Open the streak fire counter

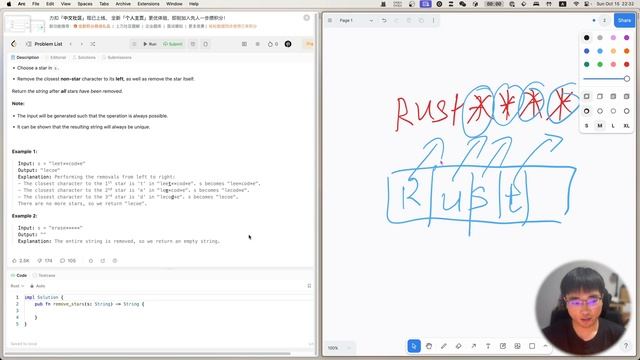273,44
